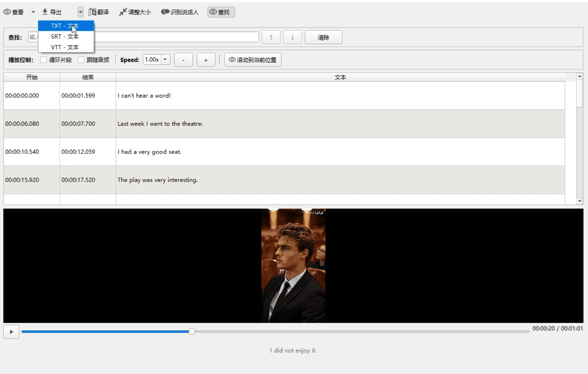Click the video preview of the man
Image resolution: width=588 pixels, height=374 pixels.
click(293, 265)
